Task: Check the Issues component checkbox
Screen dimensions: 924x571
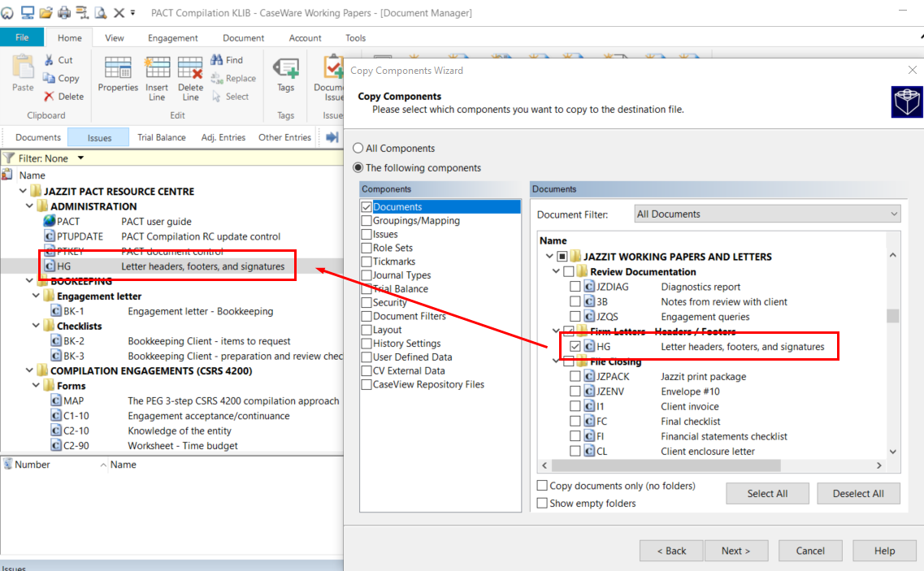Action: [367, 234]
